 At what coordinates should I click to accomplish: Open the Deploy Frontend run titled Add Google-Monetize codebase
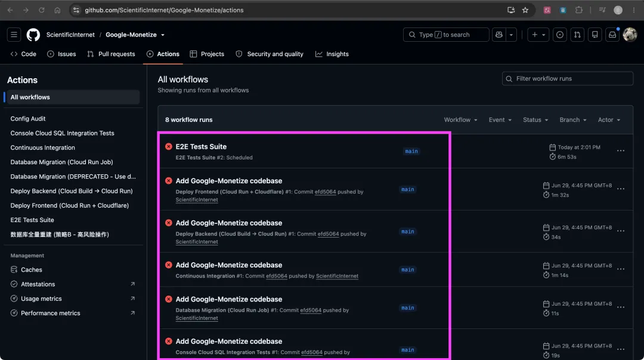tap(229, 181)
